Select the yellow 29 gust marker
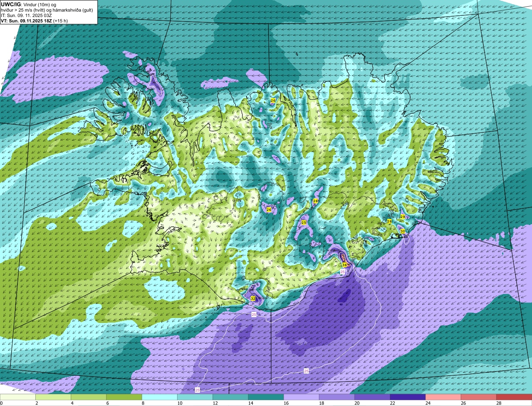Image resolution: width=532 pixels, height=406 pixels. pos(403,217)
